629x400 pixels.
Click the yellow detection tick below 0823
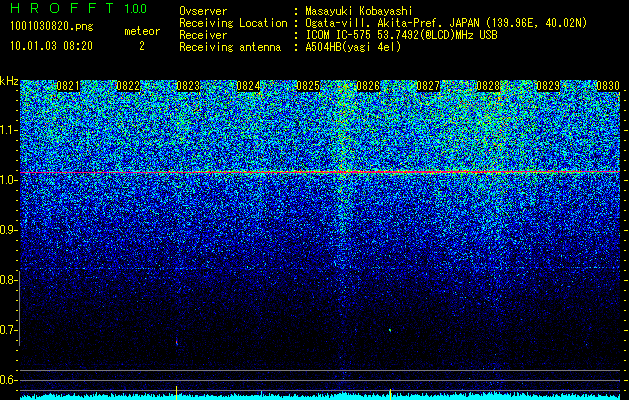177,393
